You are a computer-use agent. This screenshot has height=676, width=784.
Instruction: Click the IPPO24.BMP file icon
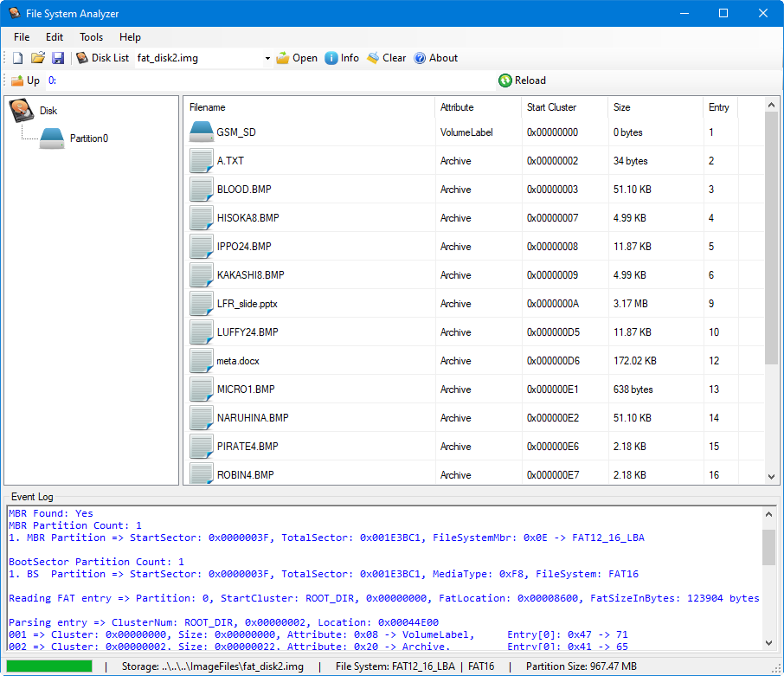click(x=202, y=246)
